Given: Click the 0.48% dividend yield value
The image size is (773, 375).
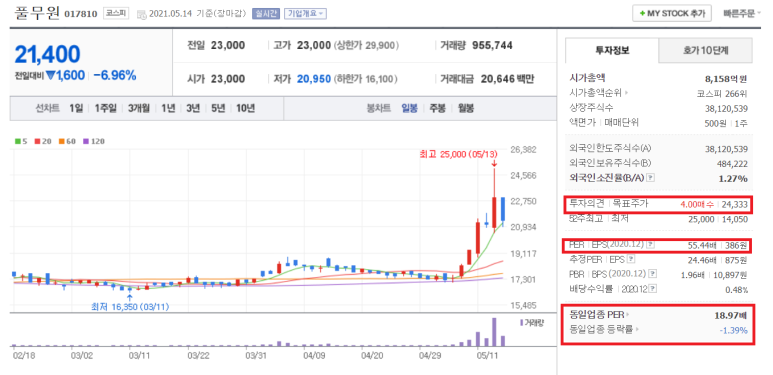Looking at the screenshot, I should [737, 290].
